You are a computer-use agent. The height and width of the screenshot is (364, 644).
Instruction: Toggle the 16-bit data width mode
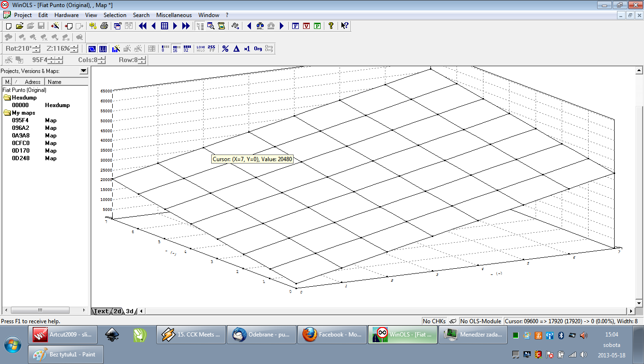(x=176, y=48)
